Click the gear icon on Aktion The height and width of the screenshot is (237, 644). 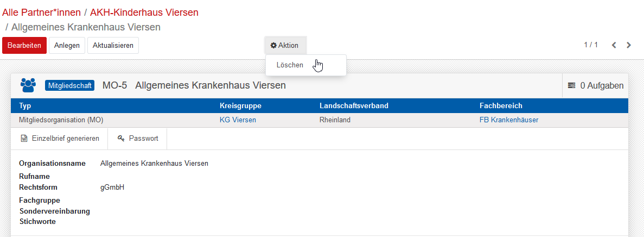(273, 46)
